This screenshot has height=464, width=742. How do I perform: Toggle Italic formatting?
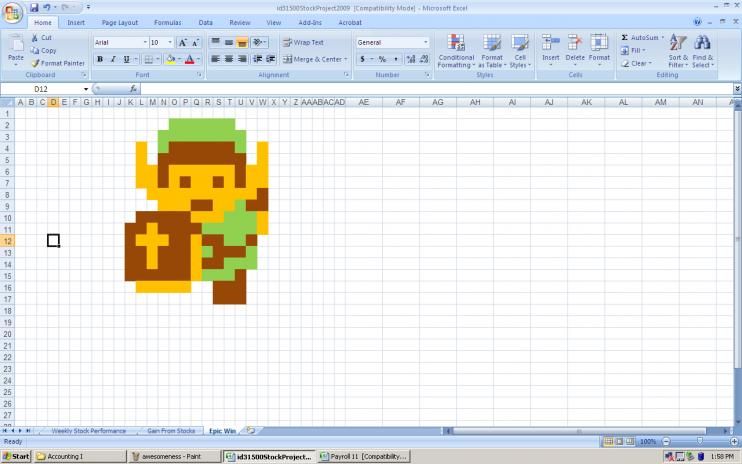[x=113, y=59]
